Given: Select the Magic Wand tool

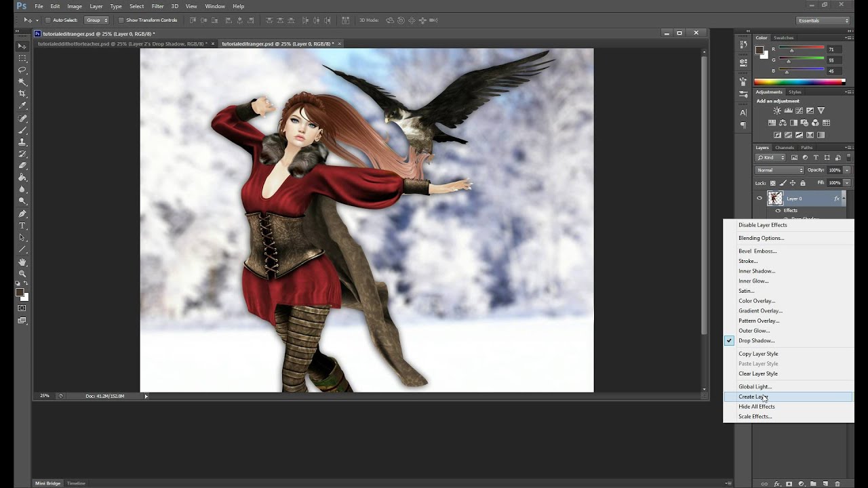Looking at the screenshot, I should pyautogui.click(x=22, y=81).
